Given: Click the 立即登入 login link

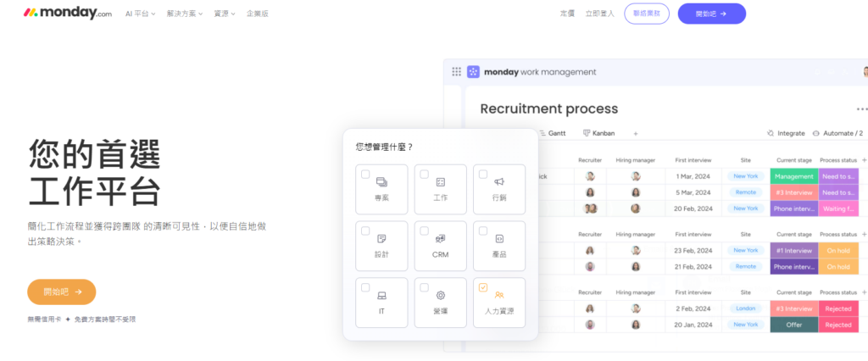Looking at the screenshot, I should tap(600, 14).
